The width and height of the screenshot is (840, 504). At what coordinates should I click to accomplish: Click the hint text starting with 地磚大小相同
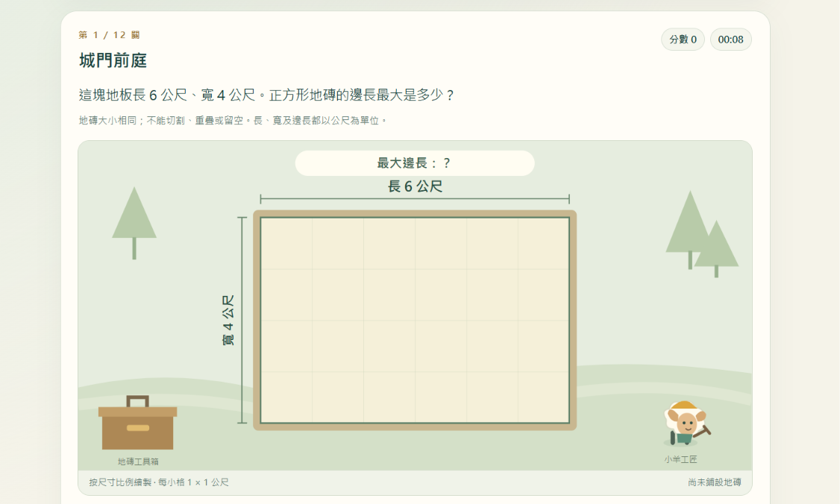point(233,121)
